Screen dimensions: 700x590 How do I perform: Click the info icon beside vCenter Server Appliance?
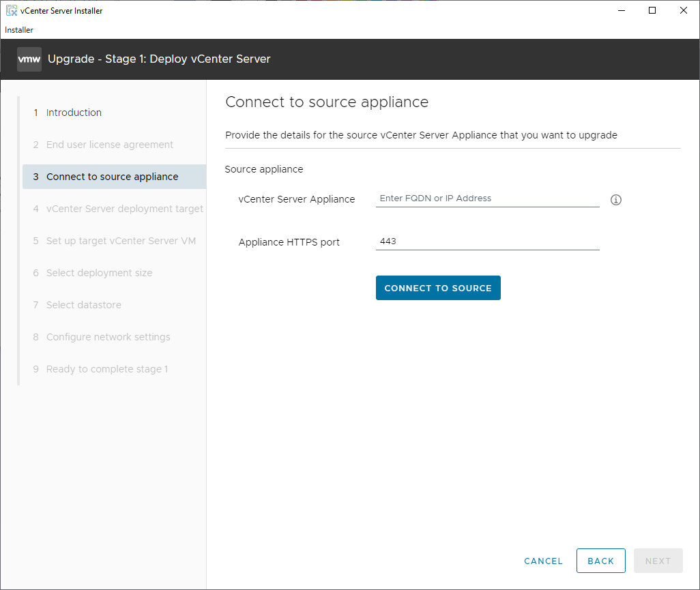[x=616, y=200]
